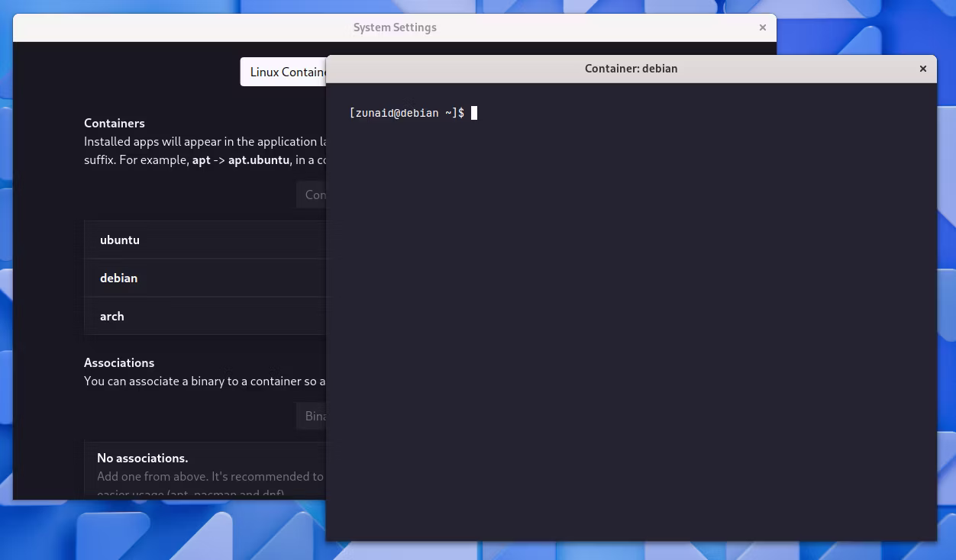Click the terminal prompt "[zunaid@debian ~]$"
956x560 pixels.
407,113
